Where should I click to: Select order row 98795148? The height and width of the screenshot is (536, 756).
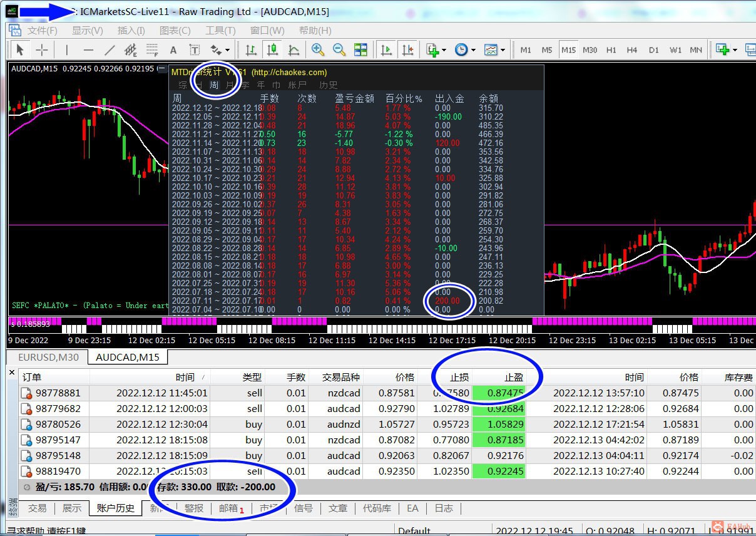click(387, 456)
